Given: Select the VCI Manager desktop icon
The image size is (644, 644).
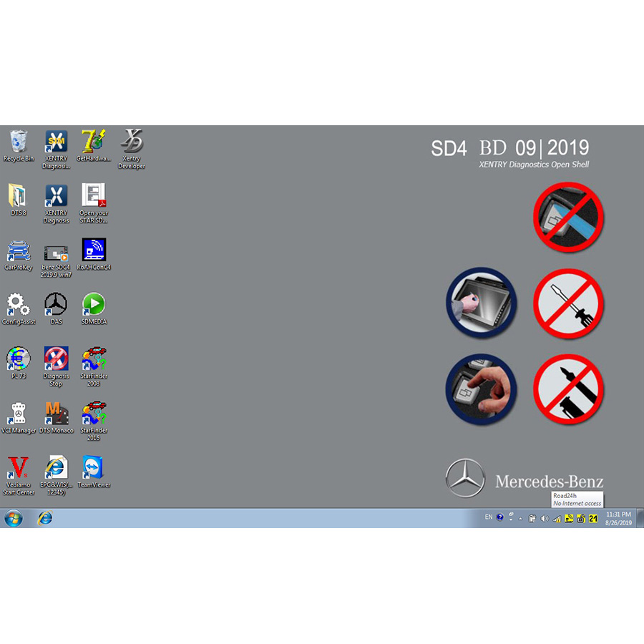Looking at the screenshot, I should click(x=19, y=414).
